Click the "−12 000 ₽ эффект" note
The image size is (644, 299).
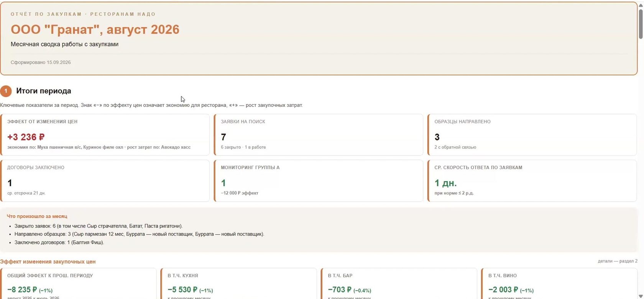point(240,193)
